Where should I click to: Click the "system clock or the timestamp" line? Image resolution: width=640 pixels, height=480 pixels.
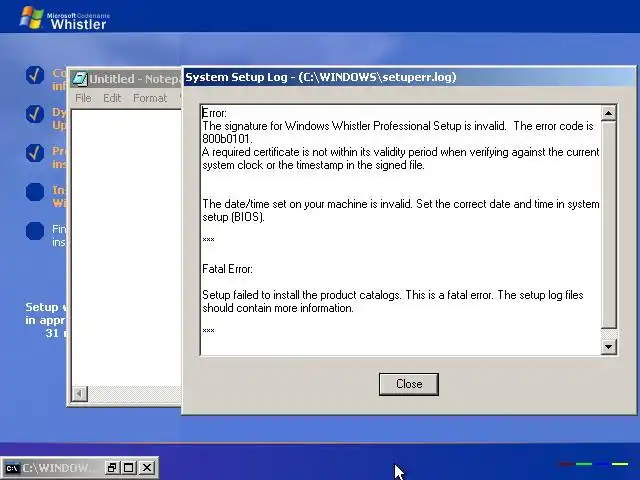(x=313, y=165)
